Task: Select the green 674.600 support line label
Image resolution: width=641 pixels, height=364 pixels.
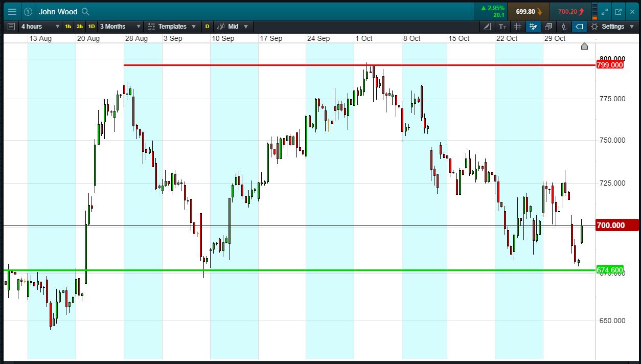Action: pyautogui.click(x=610, y=270)
